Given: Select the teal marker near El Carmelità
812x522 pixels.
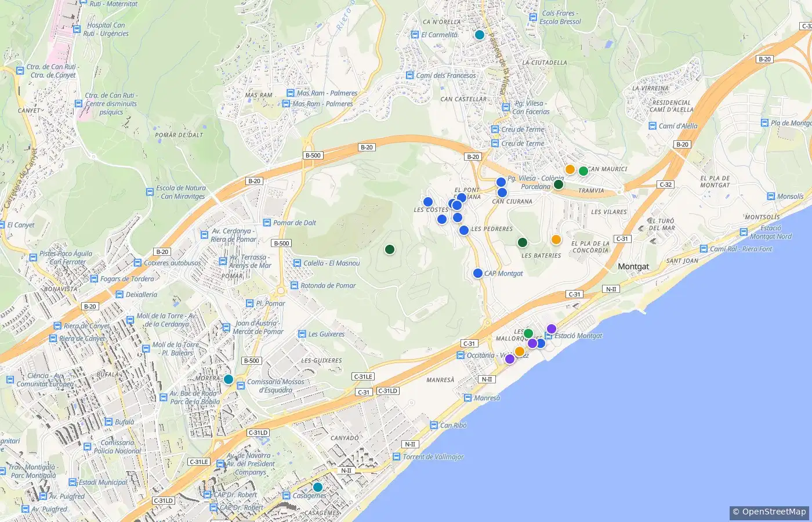Looking at the screenshot, I should click(x=480, y=35).
